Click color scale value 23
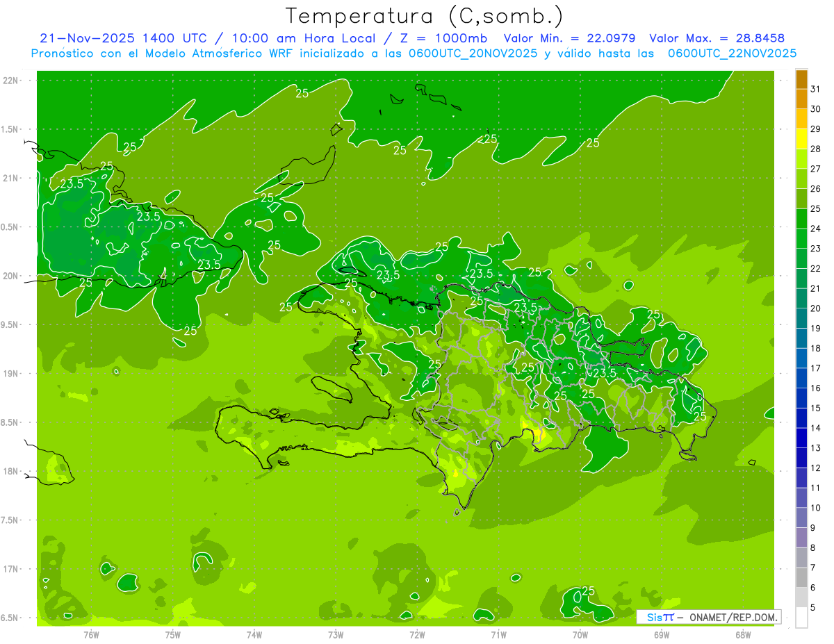Screen dimensions: 834x644 pos(816,248)
